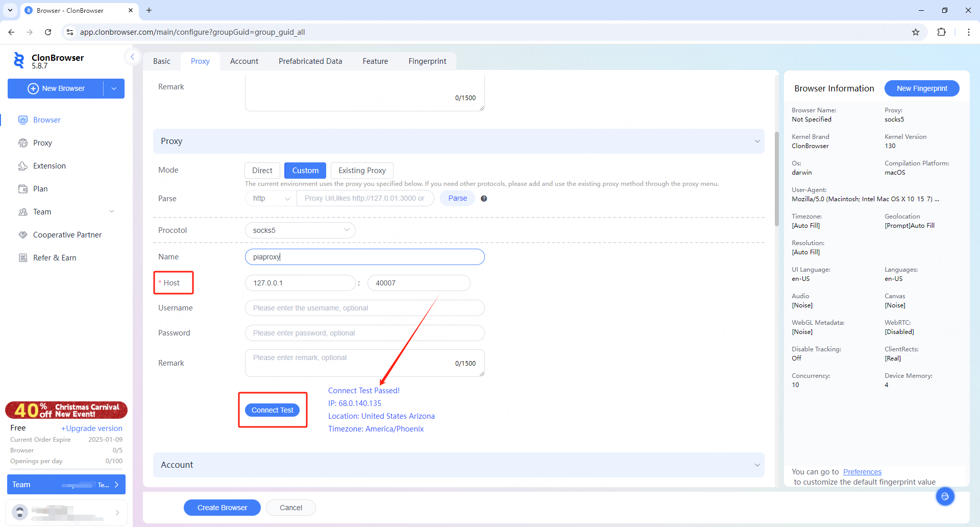This screenshot has width=980, height=527.
Task: Select Existing Proxy mode
Action: click(x=362, y=171)
